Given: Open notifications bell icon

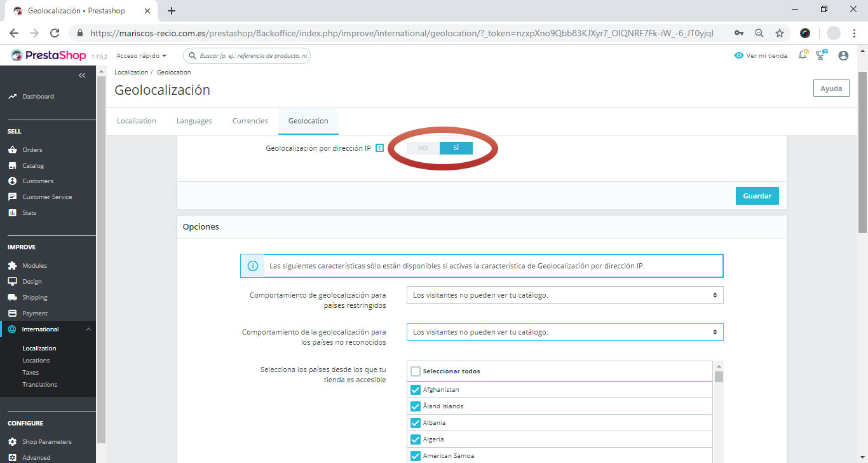Looking at the screenshot, I should (x=803, y=55).
